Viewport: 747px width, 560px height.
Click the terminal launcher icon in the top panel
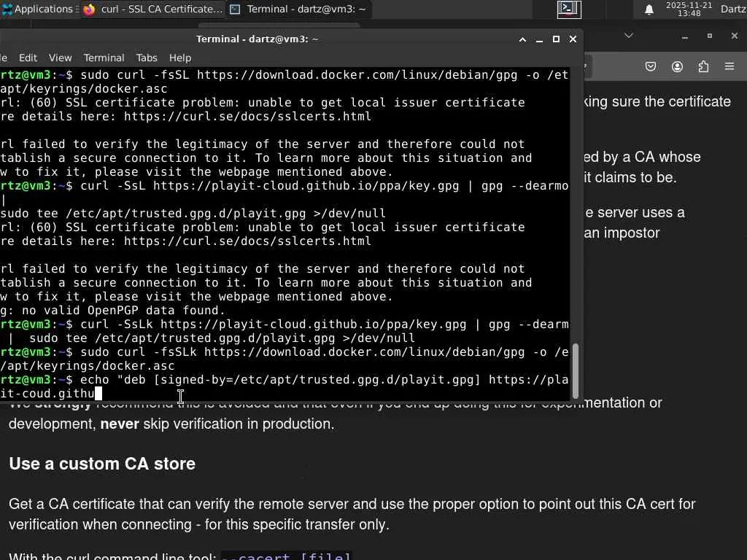(x=569, y=9)
